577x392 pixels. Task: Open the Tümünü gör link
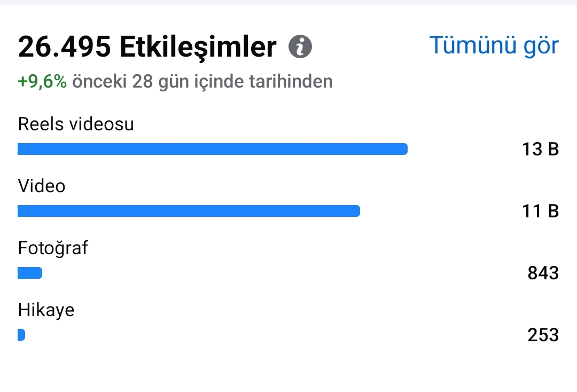494,45
